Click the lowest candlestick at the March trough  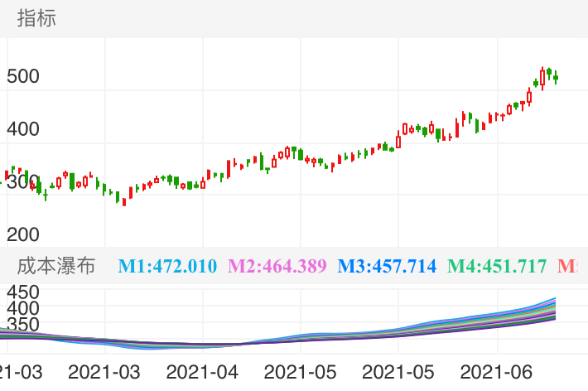point(124,199)
